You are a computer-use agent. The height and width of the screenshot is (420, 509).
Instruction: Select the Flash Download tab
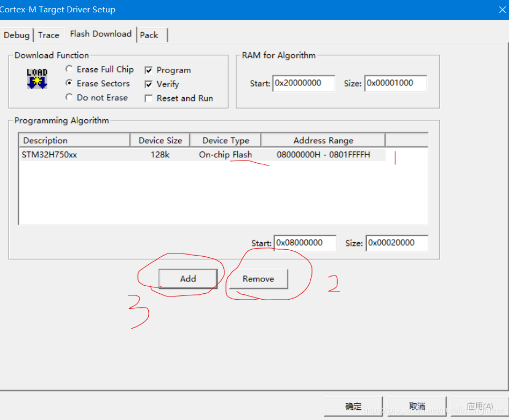tap(100, 34)
